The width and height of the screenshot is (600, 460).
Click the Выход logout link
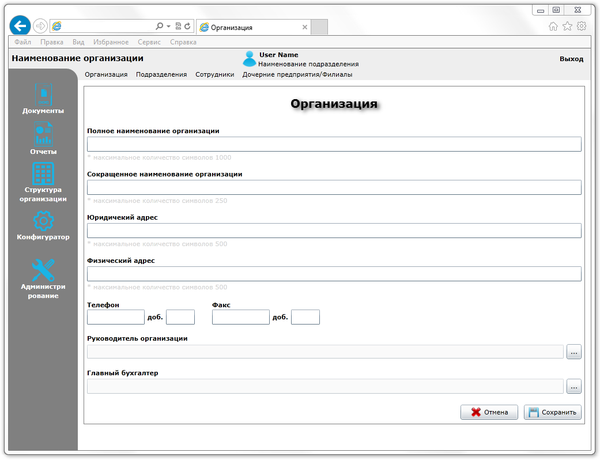(x=571, y=59)
